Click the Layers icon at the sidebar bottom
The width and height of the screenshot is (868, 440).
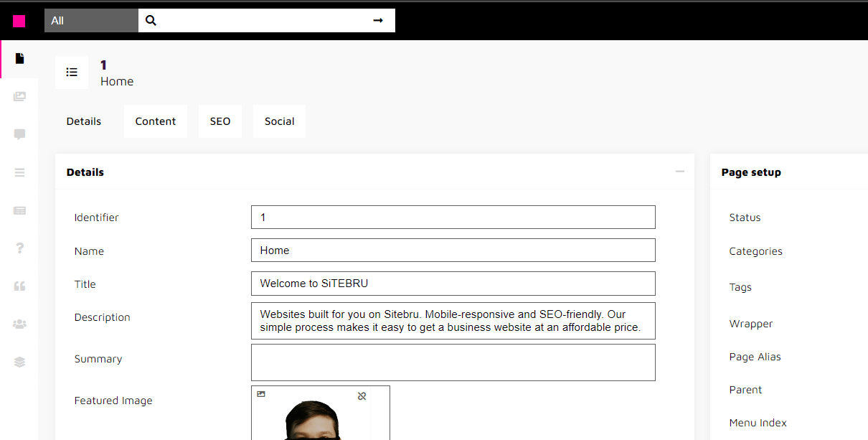pos(19,362)
